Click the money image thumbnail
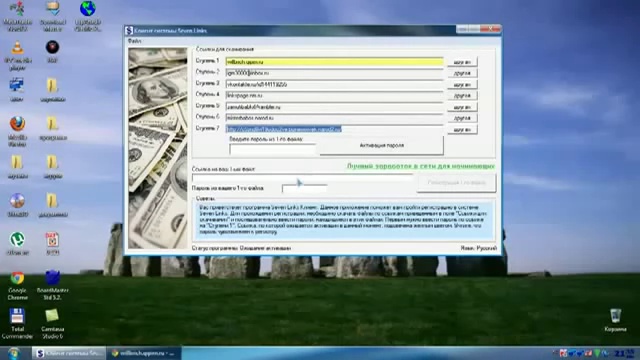Viewport: 640px width, 360px height. 158,148
